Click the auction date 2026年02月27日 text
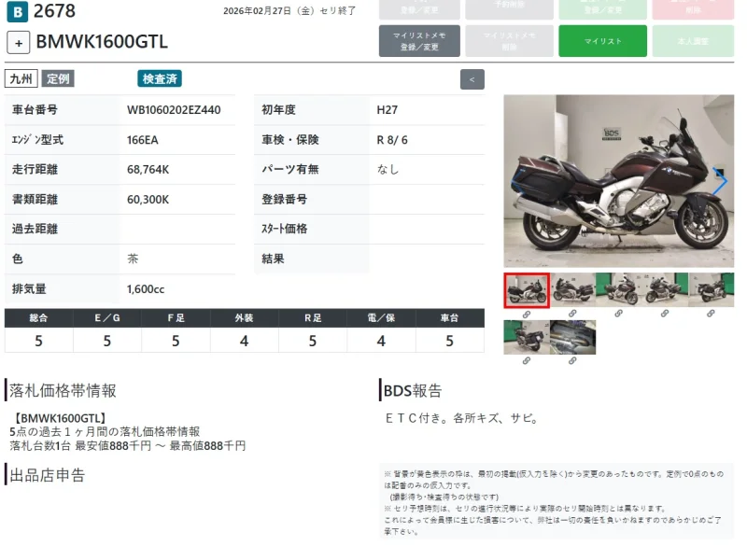The width and height of the screenshot is (747, 560). coord(257,11)
